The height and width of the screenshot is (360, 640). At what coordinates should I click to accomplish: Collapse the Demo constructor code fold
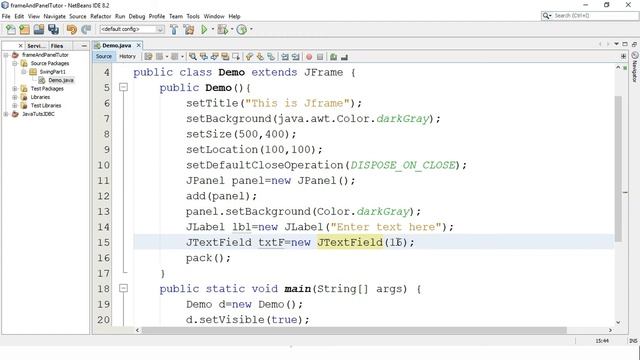point(123,87)
